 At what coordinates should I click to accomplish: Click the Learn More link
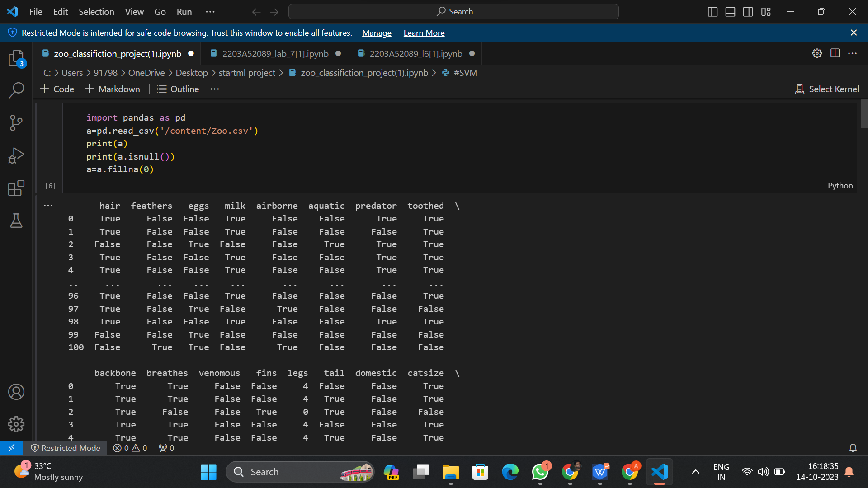424,33
